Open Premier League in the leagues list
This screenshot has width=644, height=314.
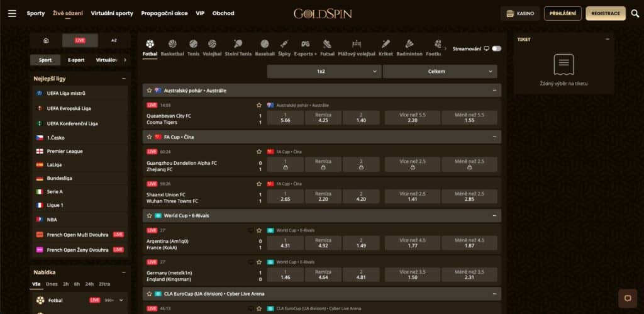[65, 152]
